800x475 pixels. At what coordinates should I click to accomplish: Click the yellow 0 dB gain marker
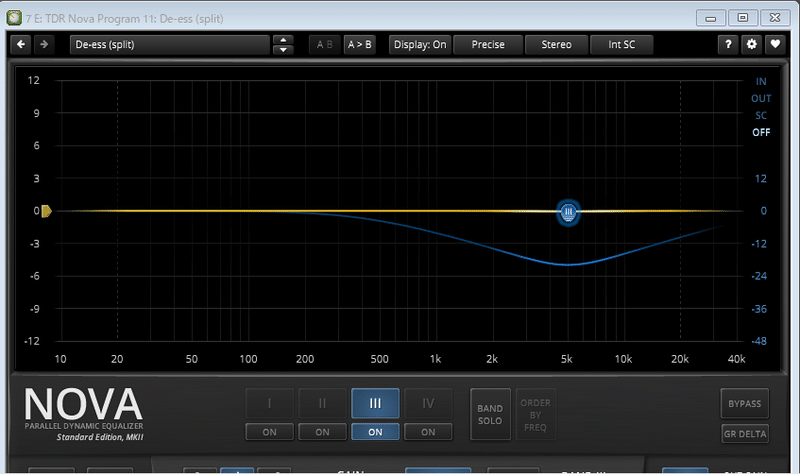point(46,211)
